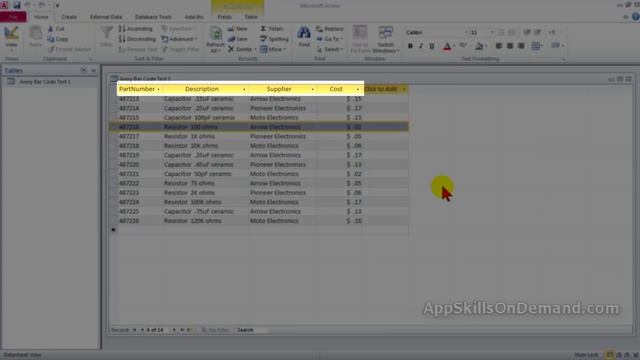The height and width of the screenshot is (360, 640).
Task: Click Size to Fit Form
Action: [360, 39]
